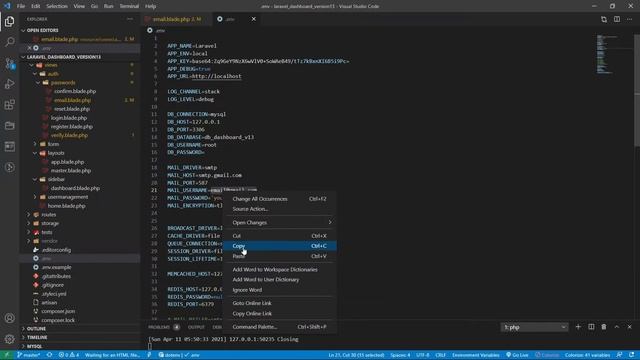640x360 pixels.
Task: Choose Add Word to User Dictionary
Action: pyautogui.click(x=280, y=280)
